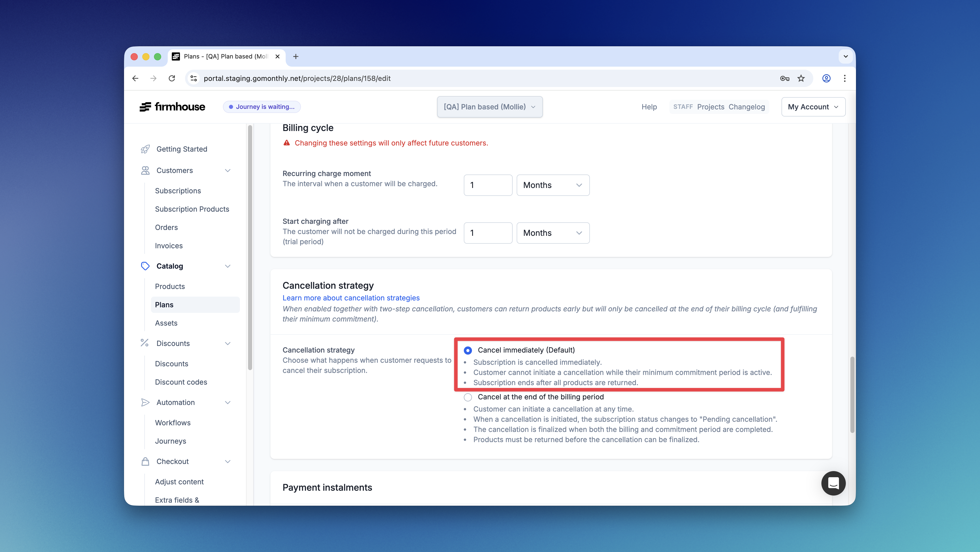The width and height of the screenshot is (980, 552).
Task: Select Cancel at end of billing period
Action: click(468, 397)
